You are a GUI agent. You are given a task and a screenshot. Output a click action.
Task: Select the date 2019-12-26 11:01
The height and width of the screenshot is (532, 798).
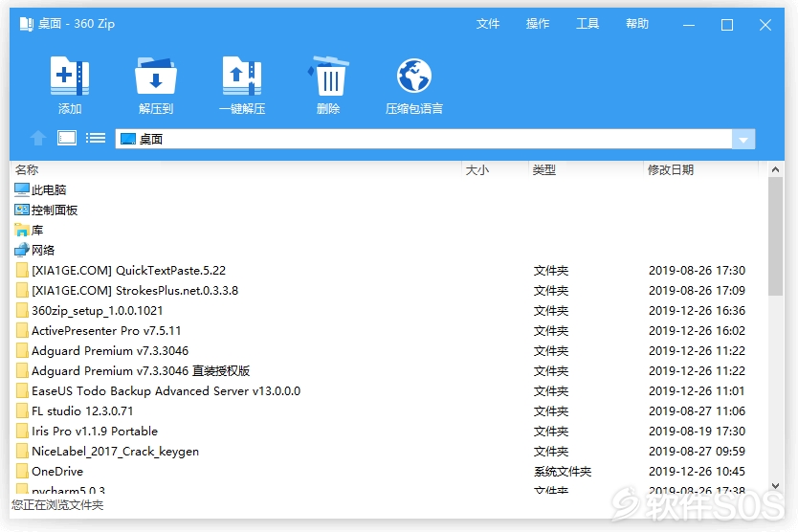(x=697, y=391)
